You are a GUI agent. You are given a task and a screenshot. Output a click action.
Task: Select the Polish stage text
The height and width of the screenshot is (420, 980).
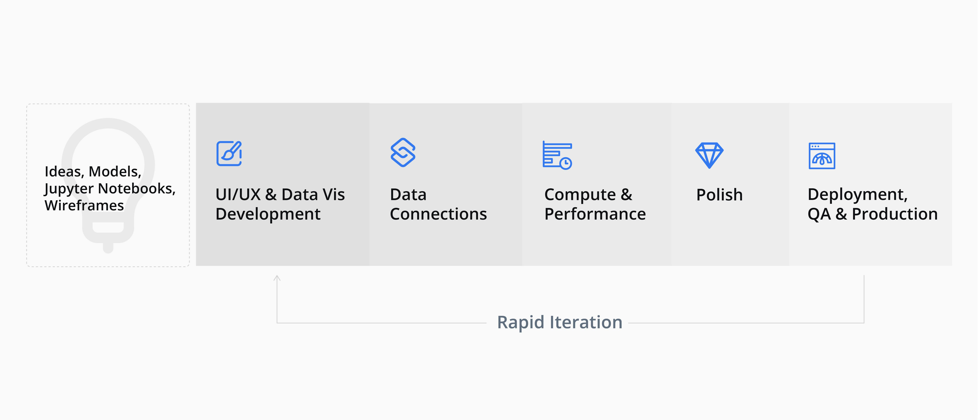click(719, 195)
